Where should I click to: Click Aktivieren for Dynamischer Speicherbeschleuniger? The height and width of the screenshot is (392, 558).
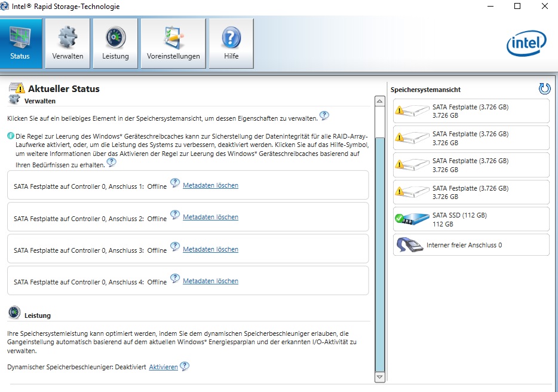163,367
